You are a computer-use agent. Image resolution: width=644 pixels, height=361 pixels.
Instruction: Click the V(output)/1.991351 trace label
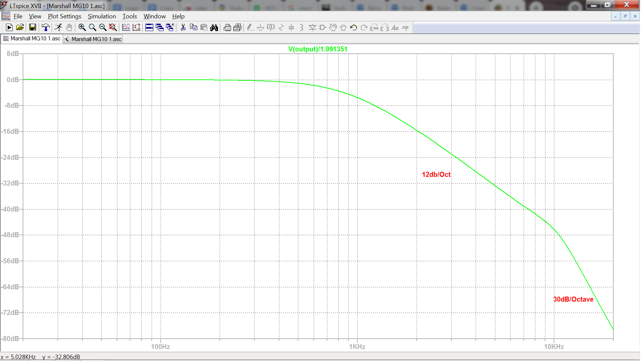click(x=318, y=49)
